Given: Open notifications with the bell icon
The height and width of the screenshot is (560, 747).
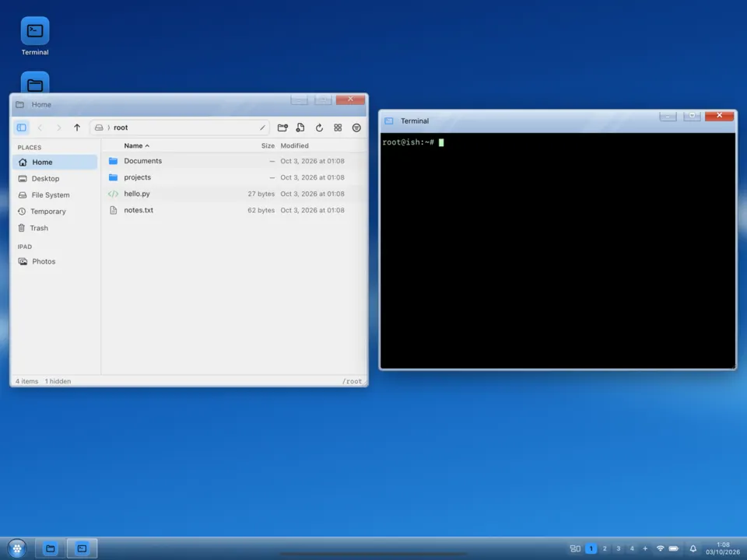Looking at the screenshot, I should (693, 548).
